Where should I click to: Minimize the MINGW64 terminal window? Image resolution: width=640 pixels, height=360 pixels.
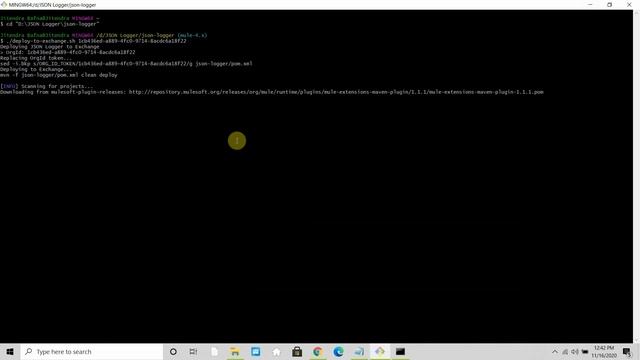pos(590,5)
